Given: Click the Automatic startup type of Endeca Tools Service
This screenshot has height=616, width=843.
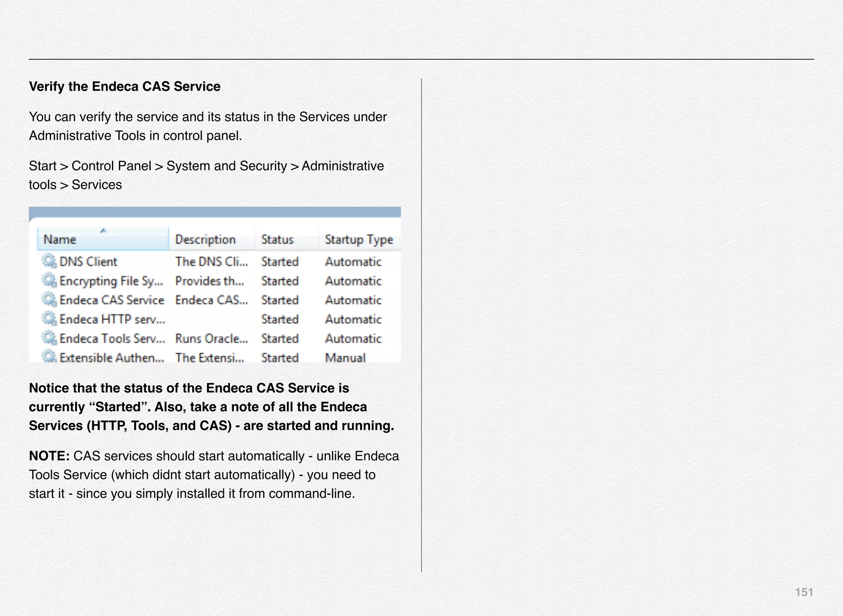Looking at the screenshot, I should (x=353, y=338).
